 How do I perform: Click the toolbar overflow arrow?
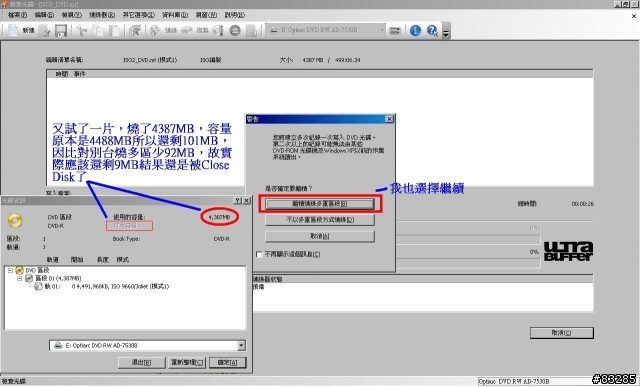click(446, 33)
